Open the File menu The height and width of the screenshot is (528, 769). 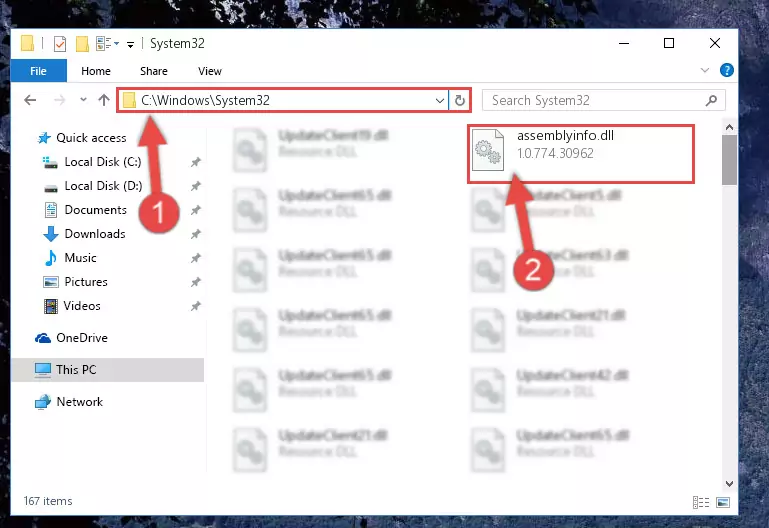pos(38,71)
